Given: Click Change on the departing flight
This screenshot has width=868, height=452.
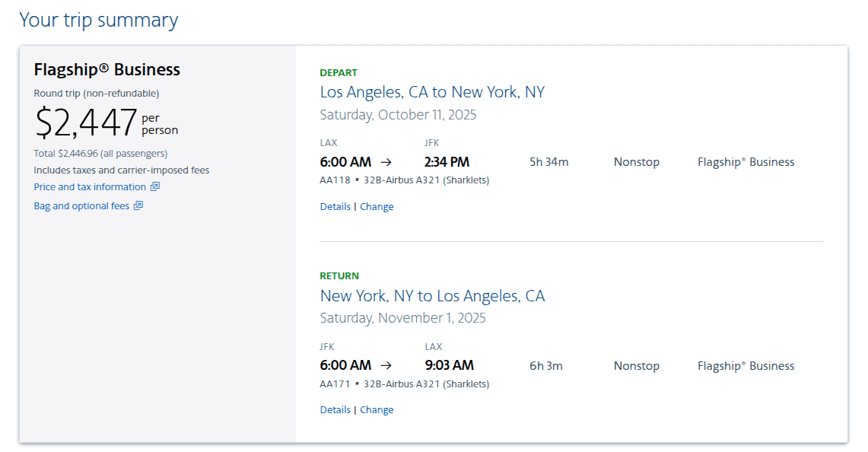Looking at the screenshot, I should point(377,206).
